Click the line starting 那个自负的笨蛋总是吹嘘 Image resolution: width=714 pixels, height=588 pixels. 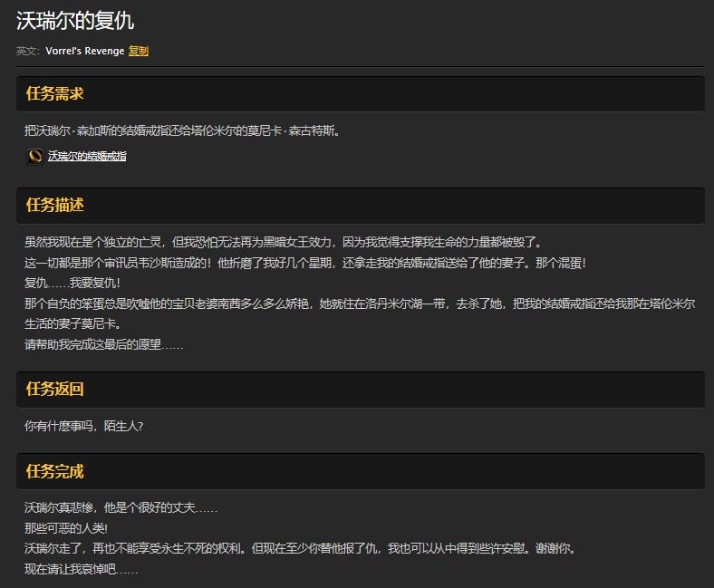(360, 304)
